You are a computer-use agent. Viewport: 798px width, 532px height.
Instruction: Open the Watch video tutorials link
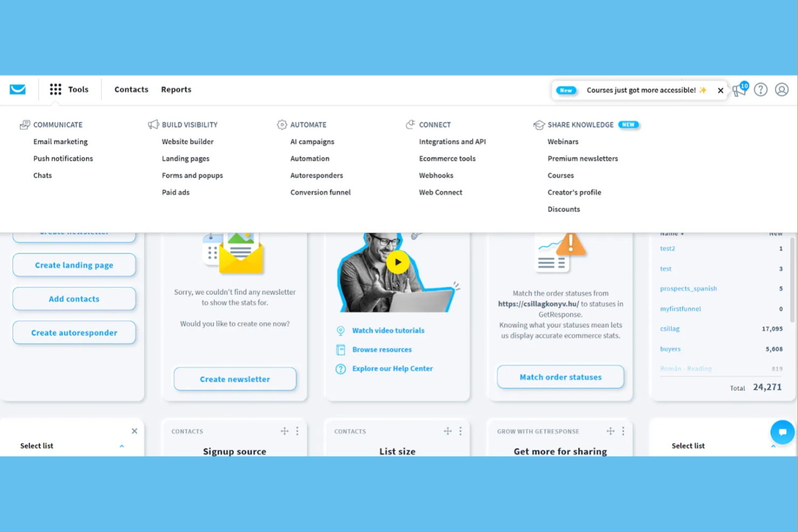pyautogui.click(x=388, y=330)
